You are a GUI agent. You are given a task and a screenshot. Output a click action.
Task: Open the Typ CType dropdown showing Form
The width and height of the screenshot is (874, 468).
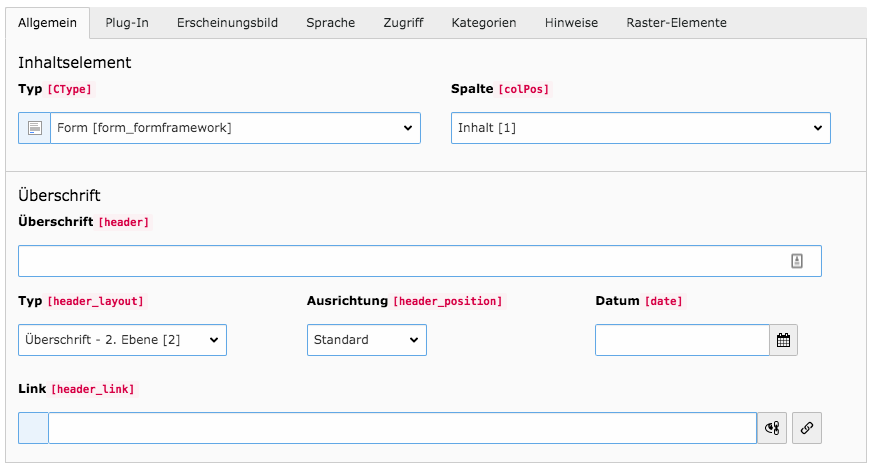click(235, 128)
